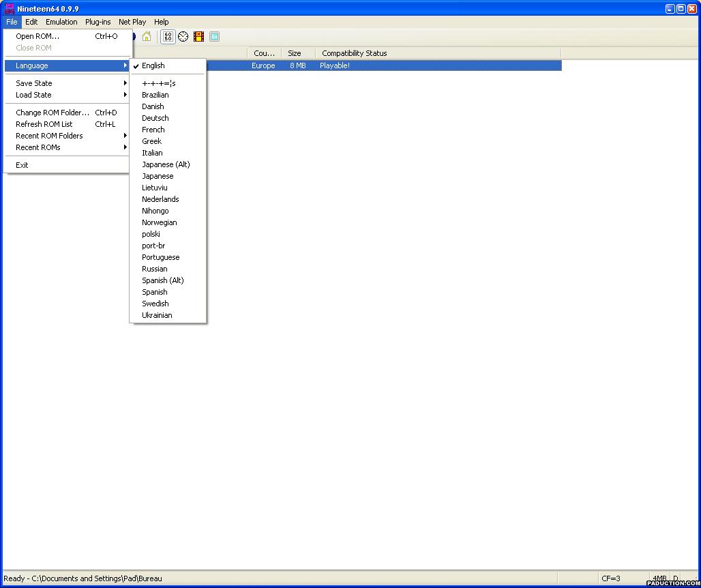Image resolution: width=701 pixels, height=588 pixels.
Task: Switch language to Lietuviu
Action: (168, 188)
